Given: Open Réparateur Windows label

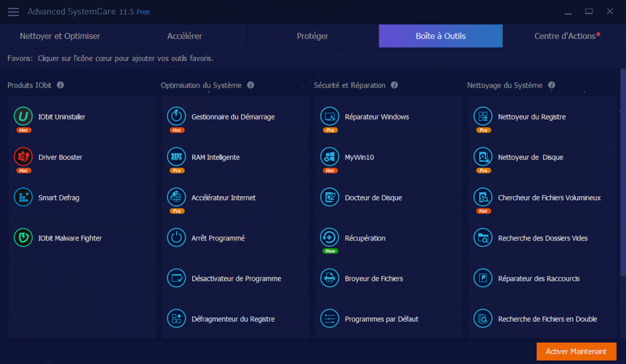Looking at the screenshot, I should click(x=377, y=117).
